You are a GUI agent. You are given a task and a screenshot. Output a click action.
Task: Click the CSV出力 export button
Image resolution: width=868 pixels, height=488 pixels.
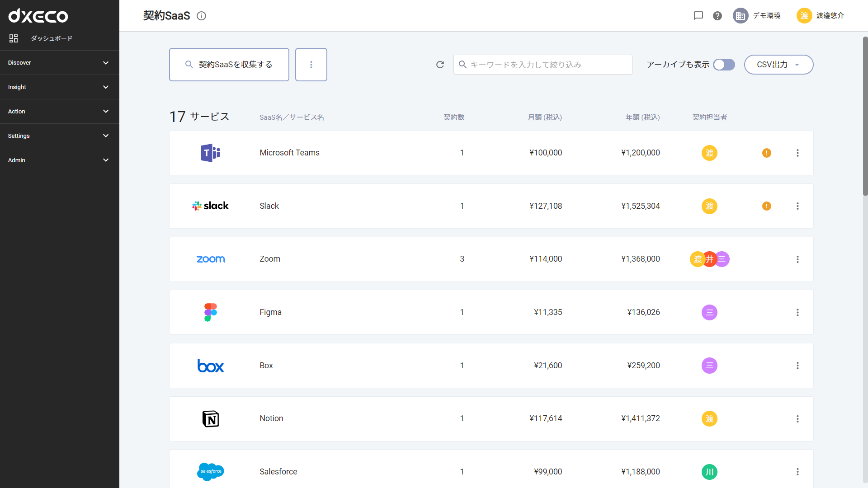[x=778, y=64]
